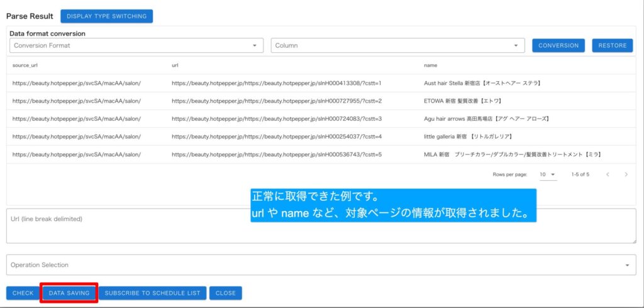Expand the Column dropdown
This screenshot has width=644, height=308.
(397, 45)
